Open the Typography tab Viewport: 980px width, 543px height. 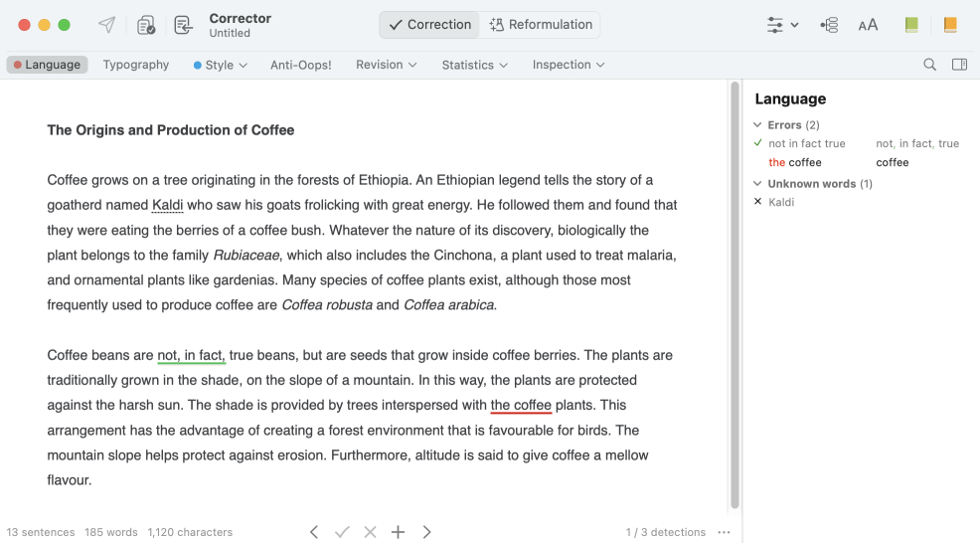pyautogui.click(x=136, y=65)
